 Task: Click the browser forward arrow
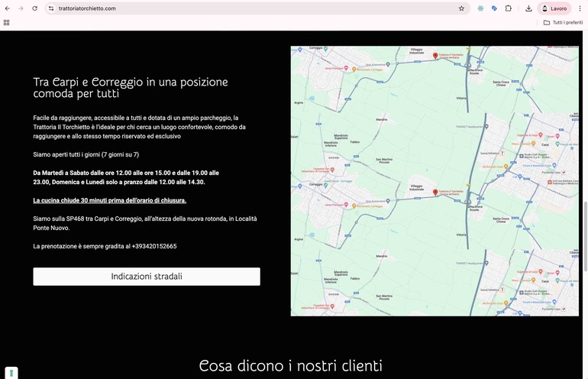tap(21, 8)
